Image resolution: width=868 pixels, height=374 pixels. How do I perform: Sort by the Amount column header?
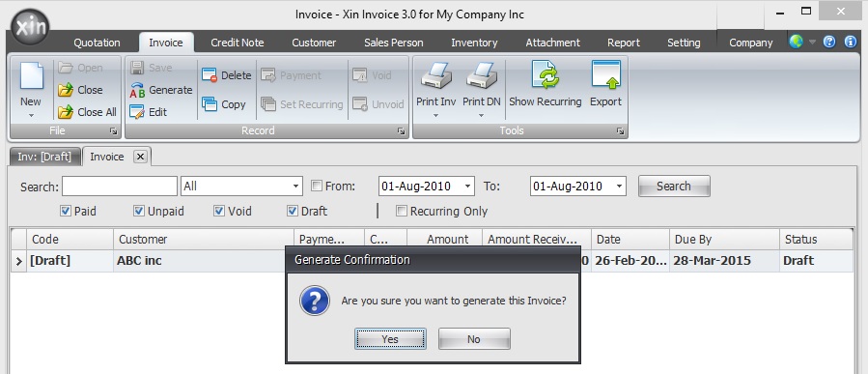point(444,240)
